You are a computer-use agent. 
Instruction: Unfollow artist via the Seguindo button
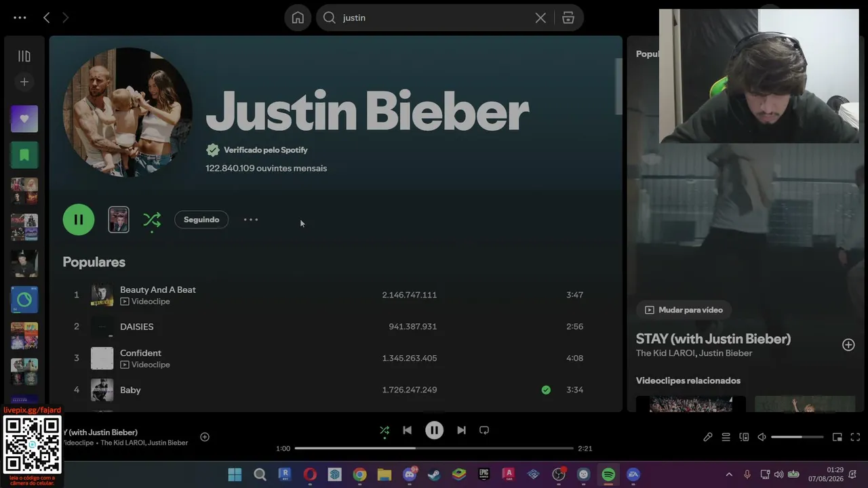[x=201, y=220]
